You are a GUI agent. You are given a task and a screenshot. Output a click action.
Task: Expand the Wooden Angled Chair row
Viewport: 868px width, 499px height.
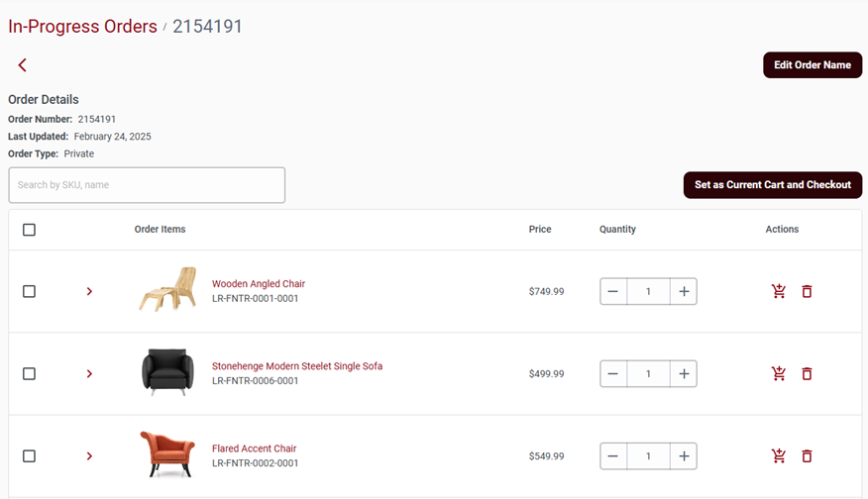pyautogui.click(x=89, y=291)
